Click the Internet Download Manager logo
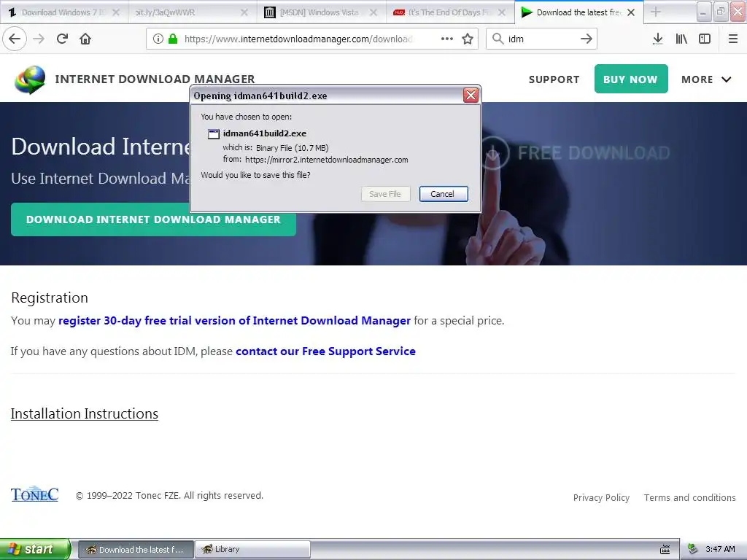747x560 pixels. 30,79
